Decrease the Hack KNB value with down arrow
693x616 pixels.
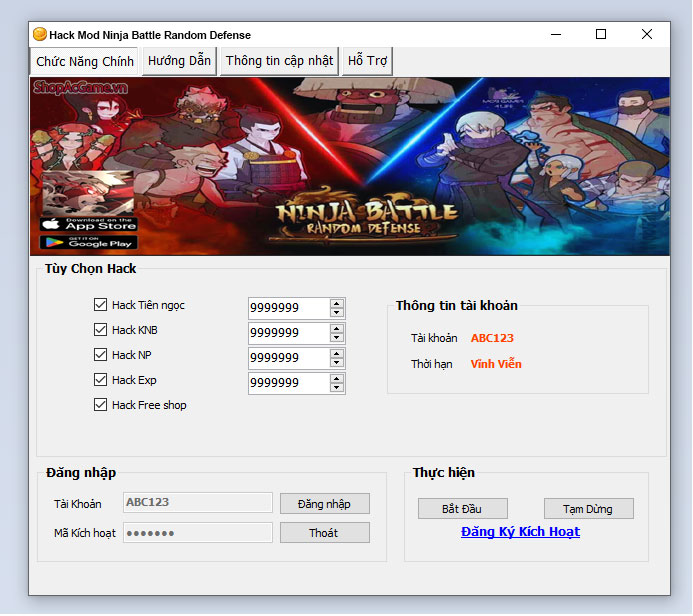pyautogui.click(x=337, y=338)
